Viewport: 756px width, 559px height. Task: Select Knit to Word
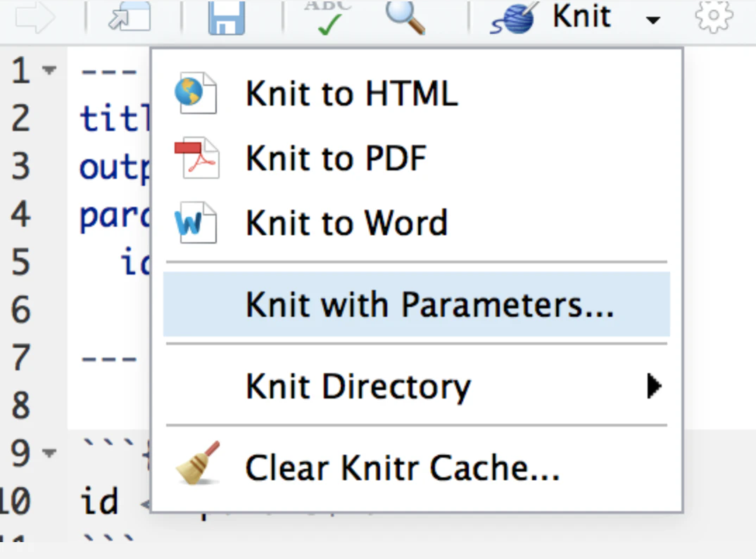click(417, 223)
